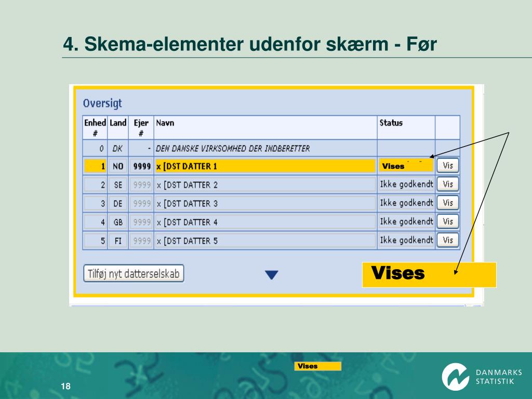The width and height of the screenshot is (532, 399).
Task: Click the Danmarks Statistik logo
Action: click(482, 377)
